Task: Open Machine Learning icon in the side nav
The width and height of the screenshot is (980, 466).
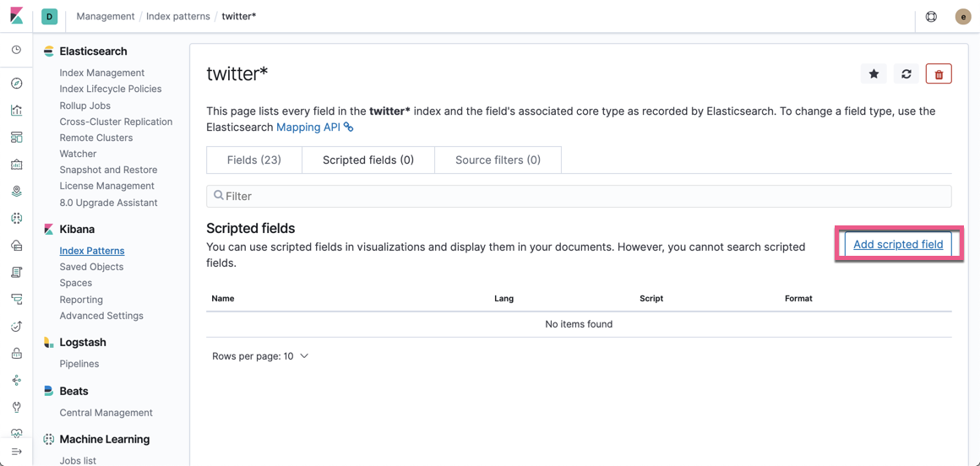Action: [x=17, y=218]
